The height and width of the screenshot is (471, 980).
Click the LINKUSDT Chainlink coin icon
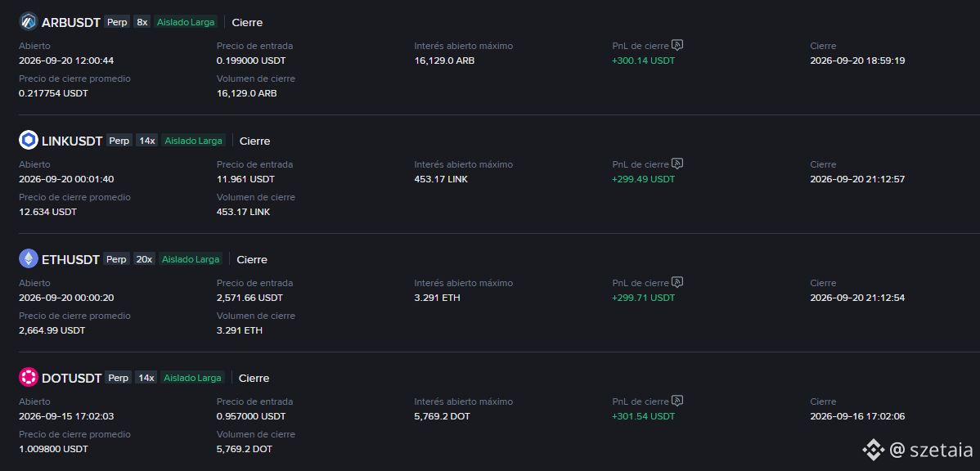tap(29, 141)
